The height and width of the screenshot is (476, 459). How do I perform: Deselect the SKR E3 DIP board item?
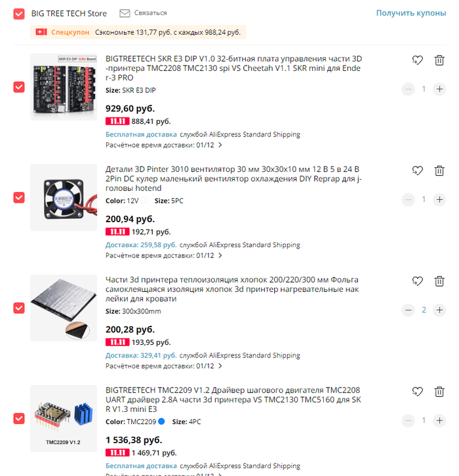tap(19, 87)
